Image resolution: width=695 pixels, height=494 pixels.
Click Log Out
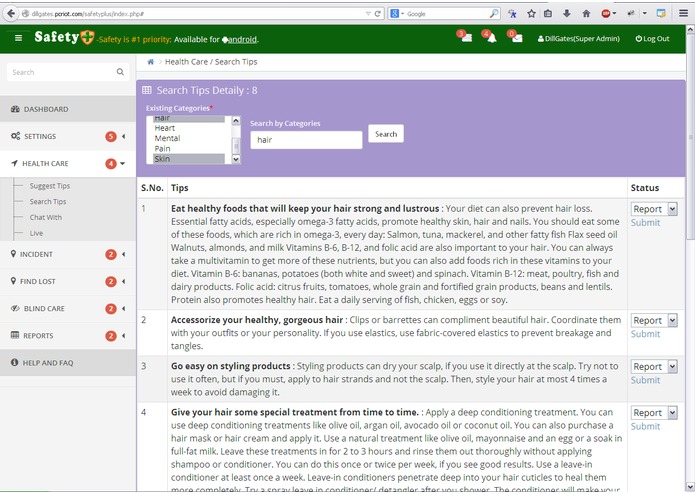[x=652, y=39]
